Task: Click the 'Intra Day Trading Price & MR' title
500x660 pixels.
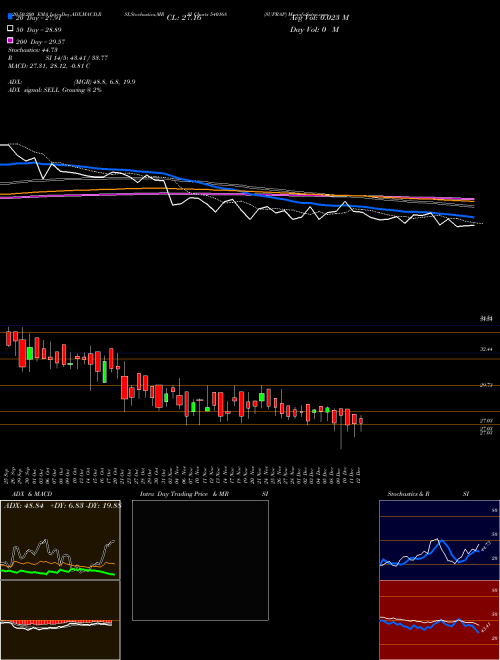Action: (x=184, y=494)
